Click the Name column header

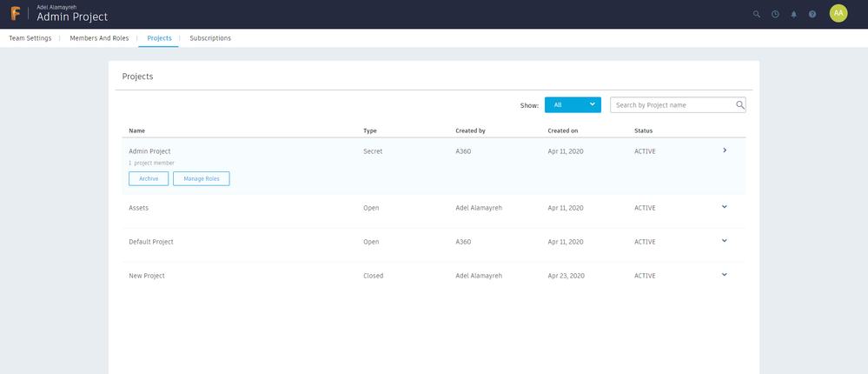(x=137, y=130)
